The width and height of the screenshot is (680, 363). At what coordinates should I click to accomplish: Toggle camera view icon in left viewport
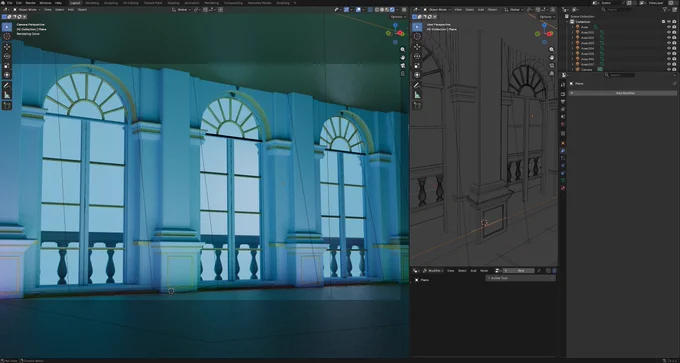point(403,65)
